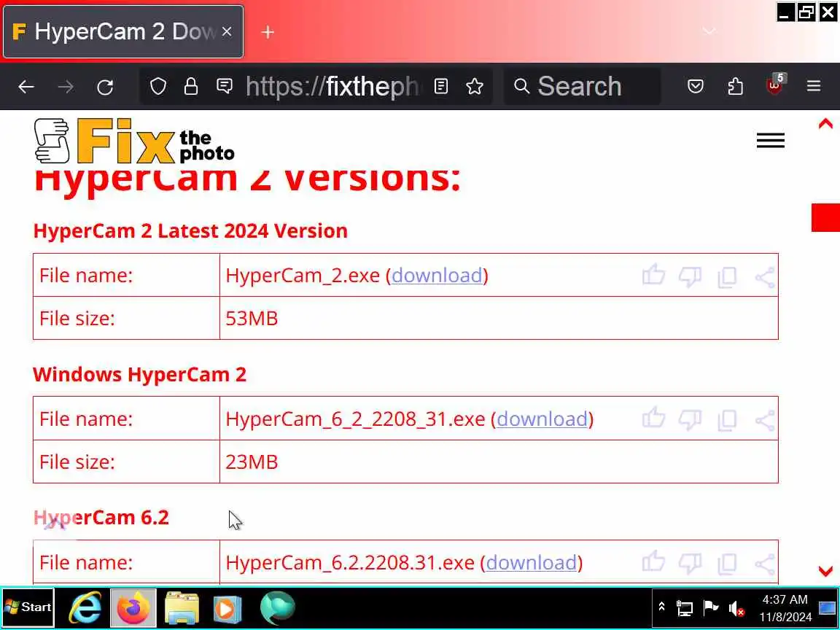Click HyperCam 2 Latest 2024 Version heading
Image resolution: width=840 pixels, height=630 pixels.
(x=190, y=231)
